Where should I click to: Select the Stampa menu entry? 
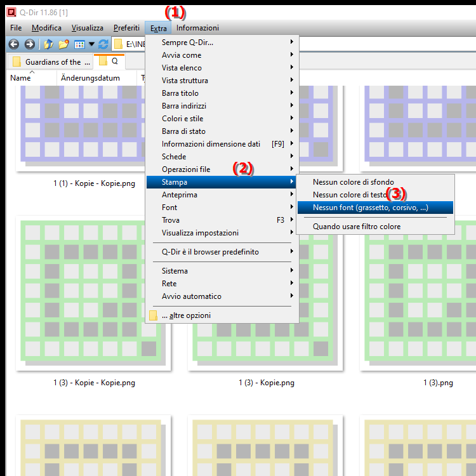[221, 182]
